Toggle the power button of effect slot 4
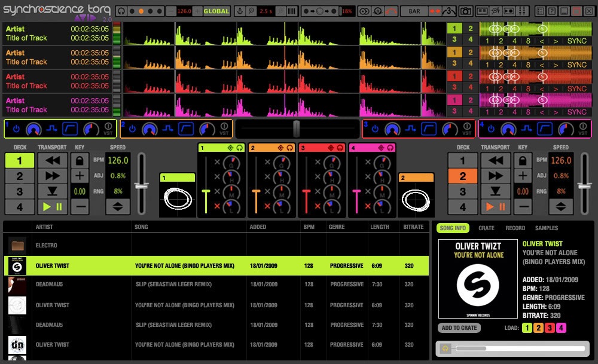The height and width of the screenshot is (364, 598). (491, 129)
